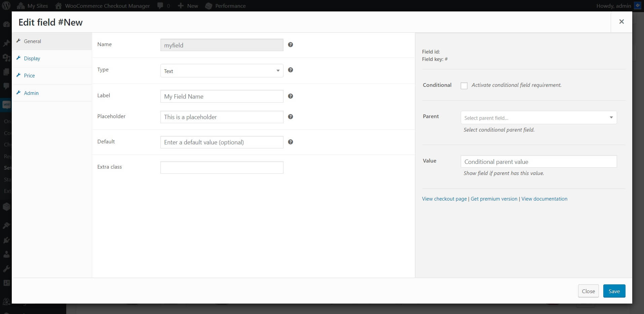Screen dimensions: 644x314
Task: Click the wrench icon beside Price tab
Action: point(18,75)
